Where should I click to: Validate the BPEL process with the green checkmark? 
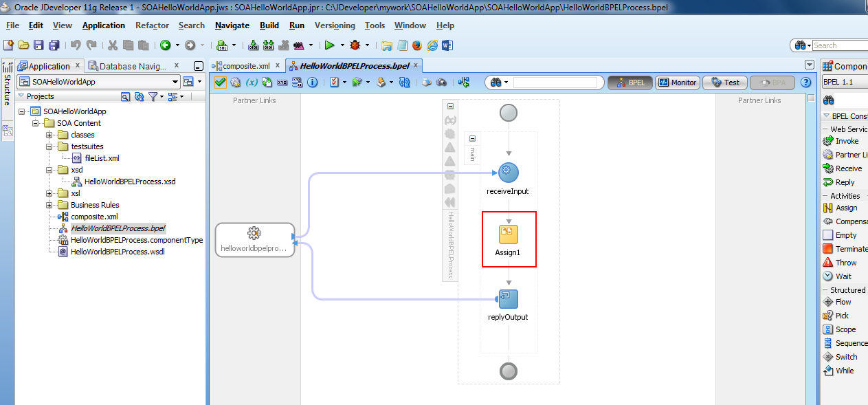[x=220, y=81]
